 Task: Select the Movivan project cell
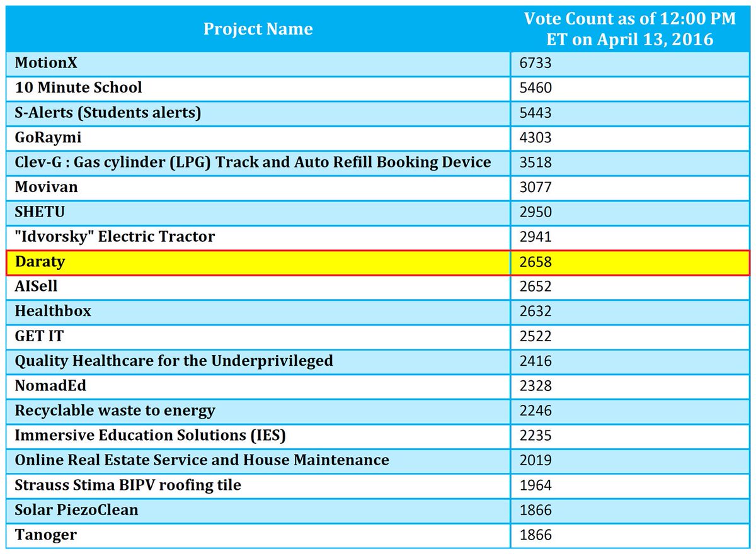click(x=258, y=187)
